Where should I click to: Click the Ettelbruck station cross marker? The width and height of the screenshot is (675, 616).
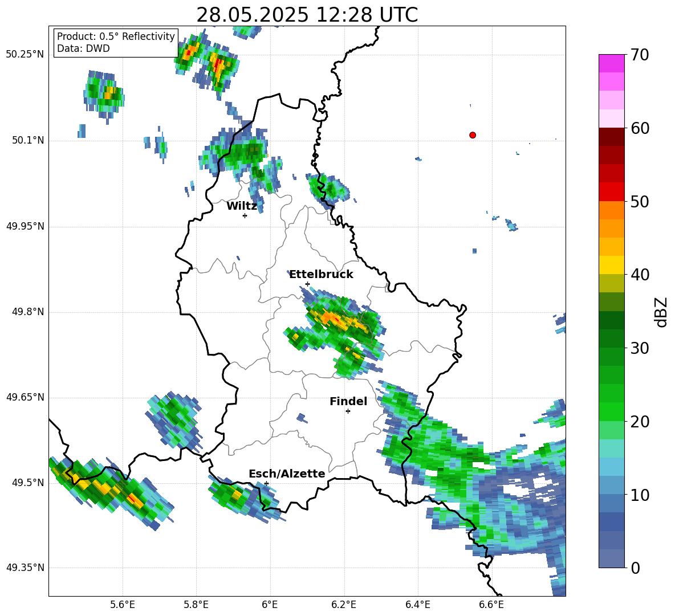(x=307, y=284)
